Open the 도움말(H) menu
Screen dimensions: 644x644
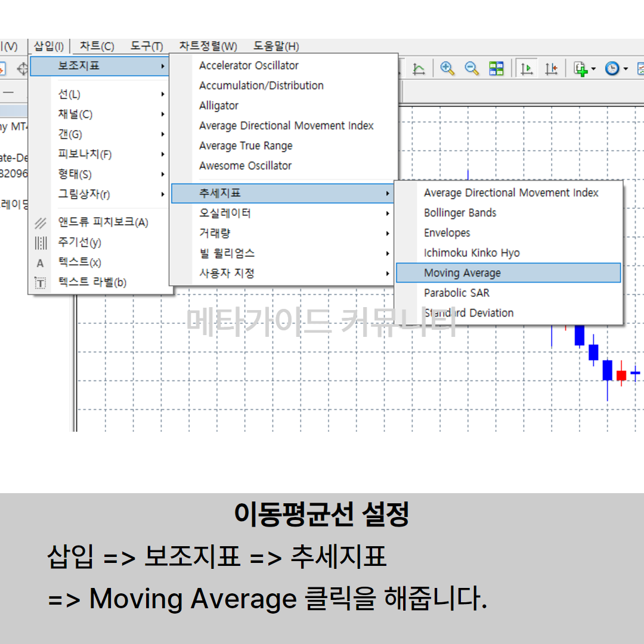[276, 47]
